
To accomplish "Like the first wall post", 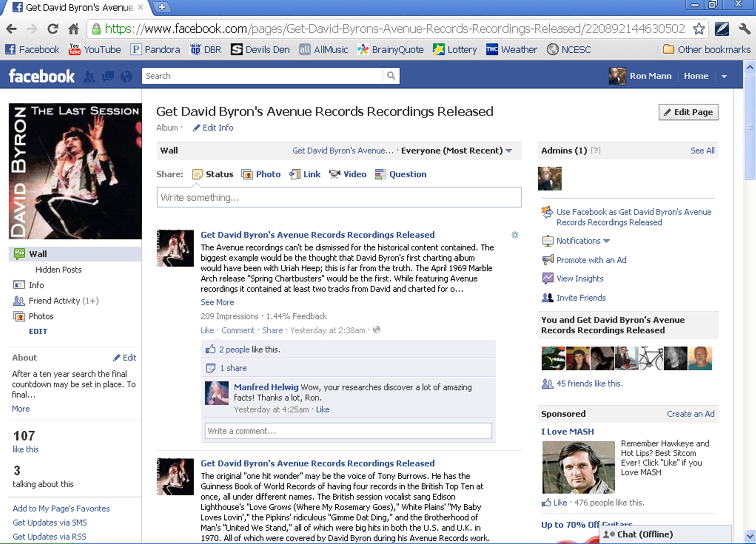I will [207, 330].
